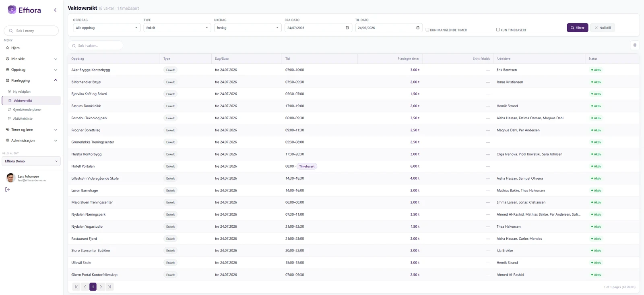The width and height of the screenshot is (644, 295).
Task: Click the Fra dato date field
Action: (318, 28)
